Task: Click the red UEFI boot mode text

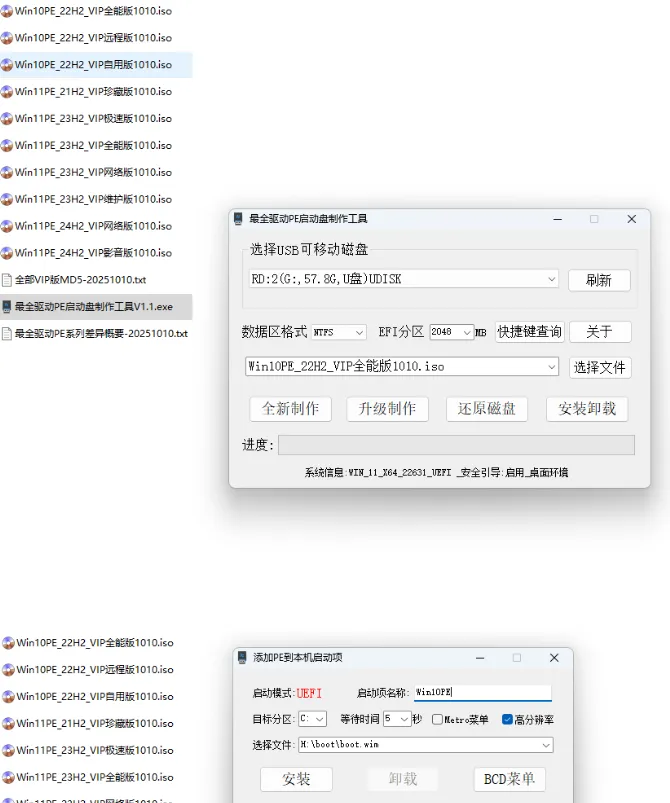Action: (309, 693)
